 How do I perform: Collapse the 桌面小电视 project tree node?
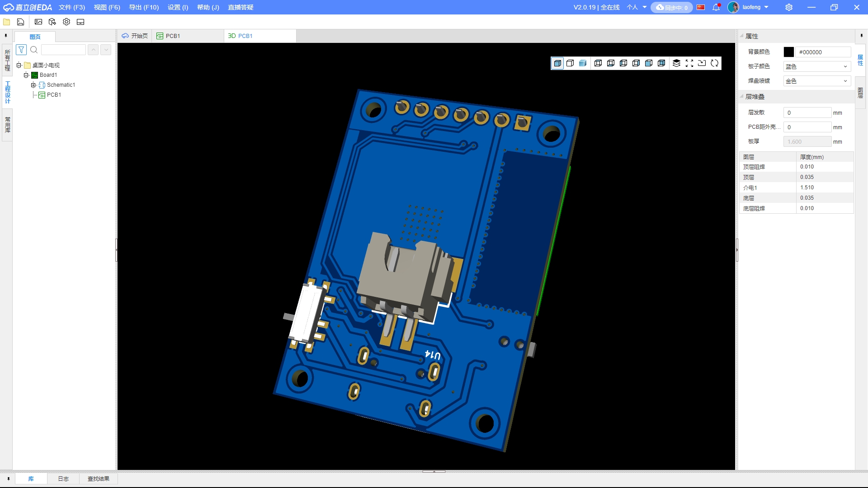(19, 65)
